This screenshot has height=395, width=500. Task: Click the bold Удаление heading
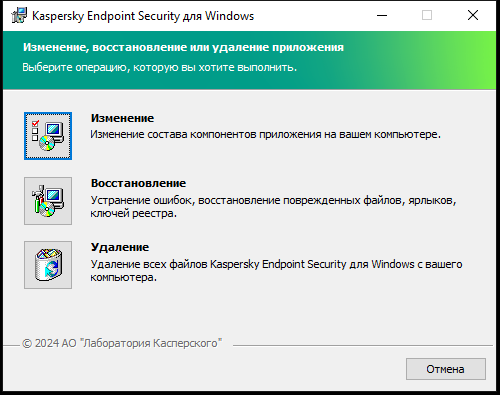pyautogui.click(x=120, y=247)
